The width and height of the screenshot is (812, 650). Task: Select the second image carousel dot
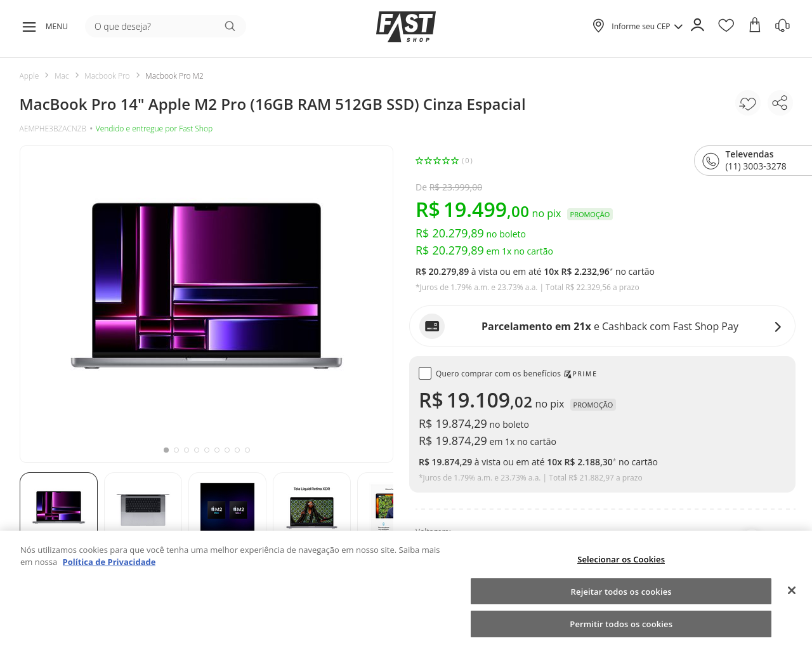click(176, 450)
